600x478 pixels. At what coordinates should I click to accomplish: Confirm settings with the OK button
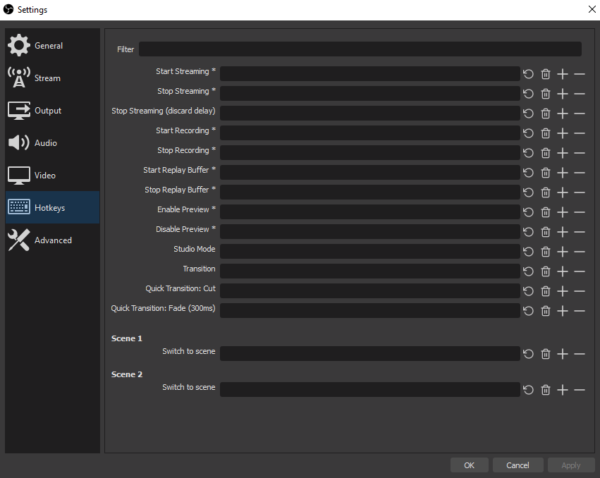(x=469, y=465)
